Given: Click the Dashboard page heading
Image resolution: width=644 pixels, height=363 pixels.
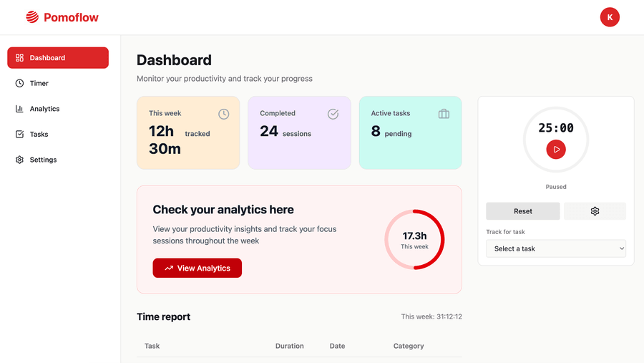Looking at the screenshot, I should 174,60.
